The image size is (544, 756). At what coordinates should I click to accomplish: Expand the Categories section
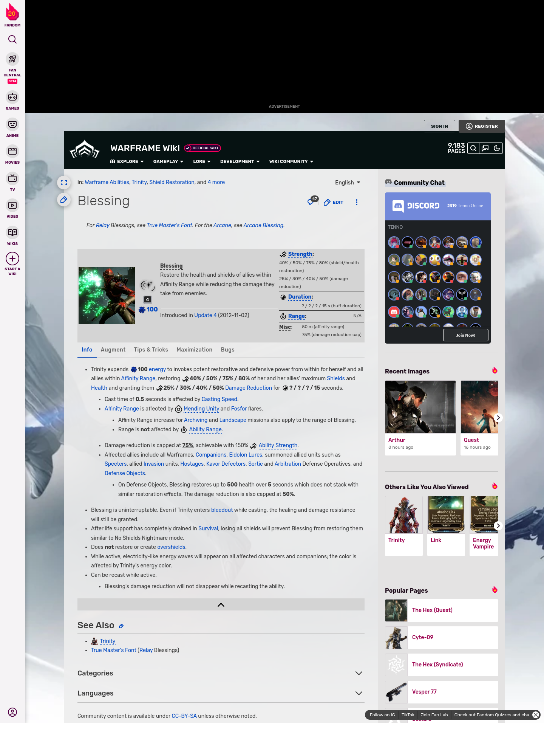coord(359,673)
